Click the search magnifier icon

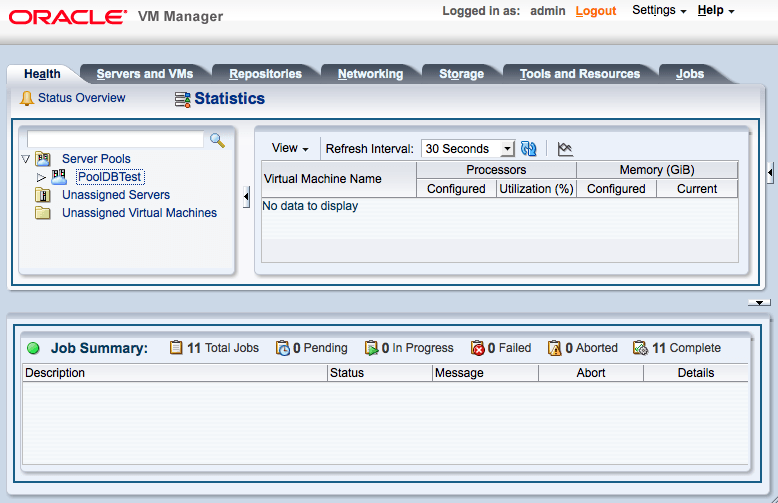217,140
